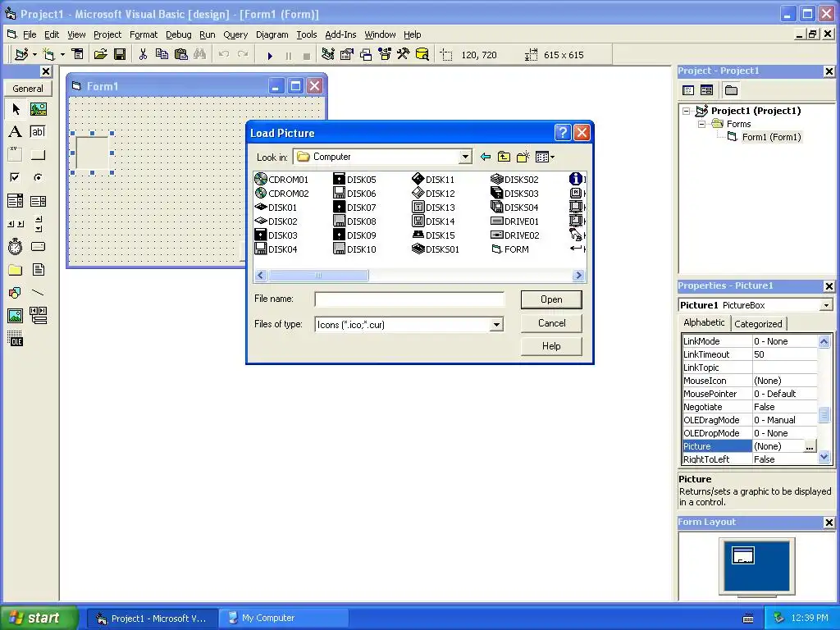This screenshot has height=630, width=840.
Task: Click the Cancel button in dialog
Action: [x=551, y=323]
